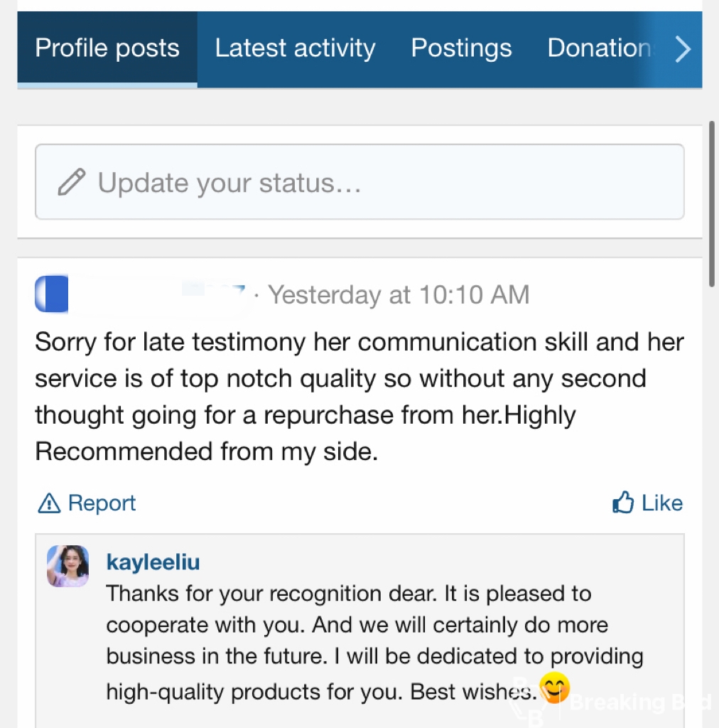Visit the kayleeliu username link

[153, 562]
